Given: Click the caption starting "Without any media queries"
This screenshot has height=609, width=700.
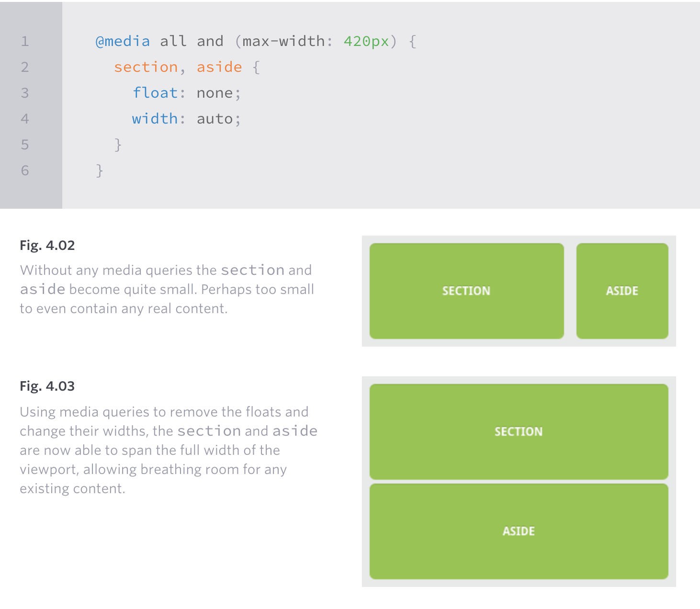Looking at the screenshot, I should [167, 290].
